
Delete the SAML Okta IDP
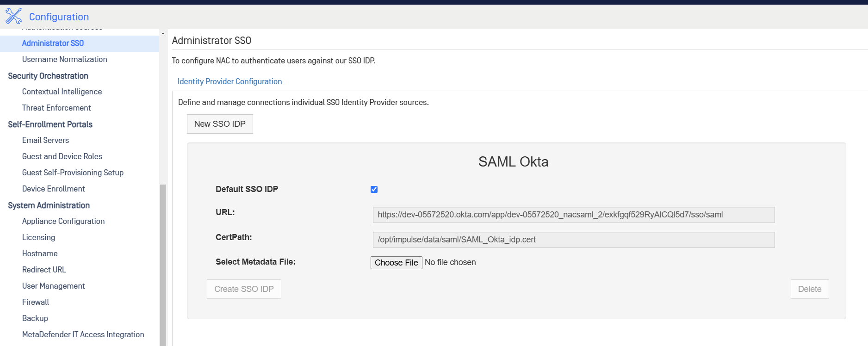pos(810,289)
